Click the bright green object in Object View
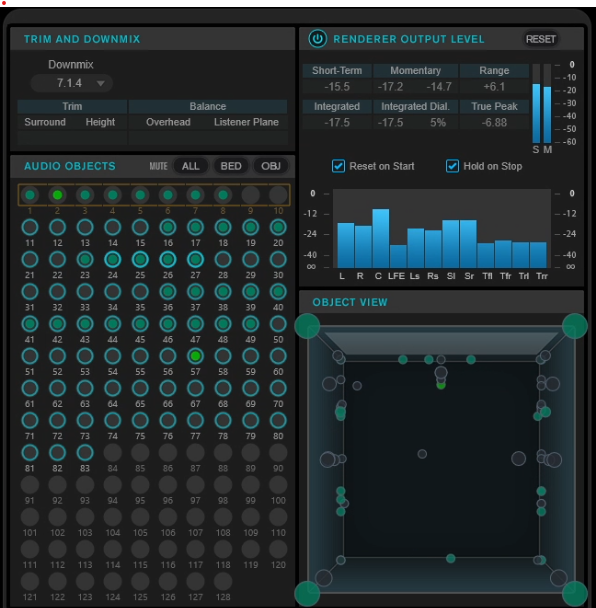The image size is (596, 608). click(x=441, y=385)
